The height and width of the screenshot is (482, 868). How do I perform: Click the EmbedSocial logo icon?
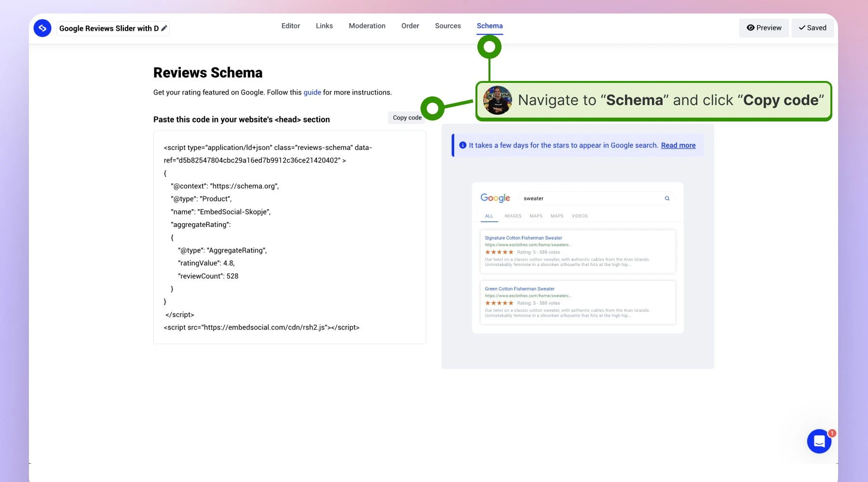pyautogui.click(x=42, y=28)
